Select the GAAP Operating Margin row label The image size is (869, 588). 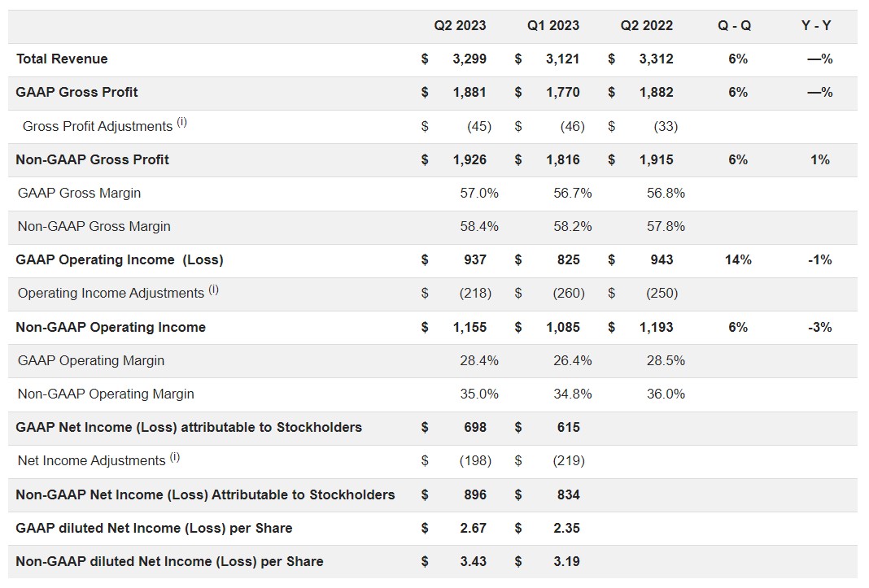(90, 360)
